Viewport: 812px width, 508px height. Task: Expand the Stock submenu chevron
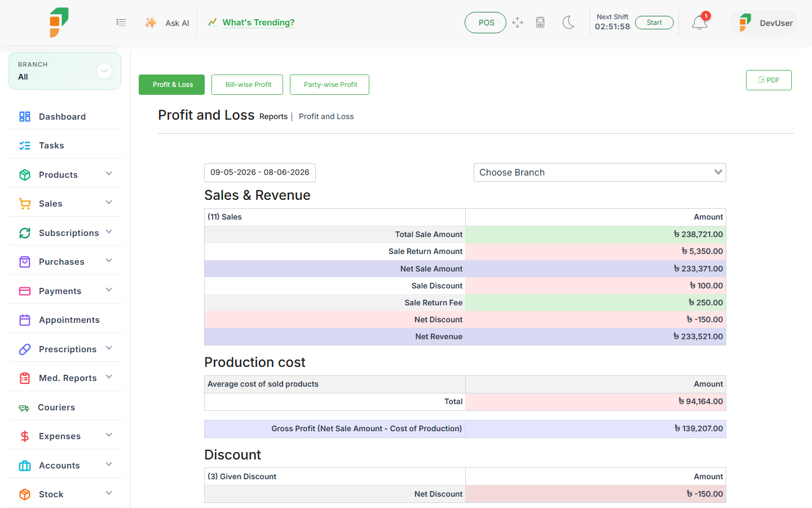click(109, 493)
